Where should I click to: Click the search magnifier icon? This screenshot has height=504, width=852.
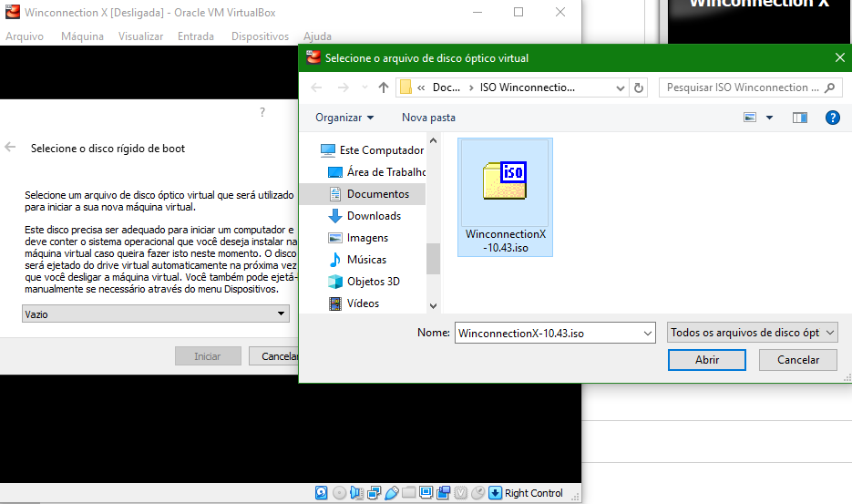[830, 87]
